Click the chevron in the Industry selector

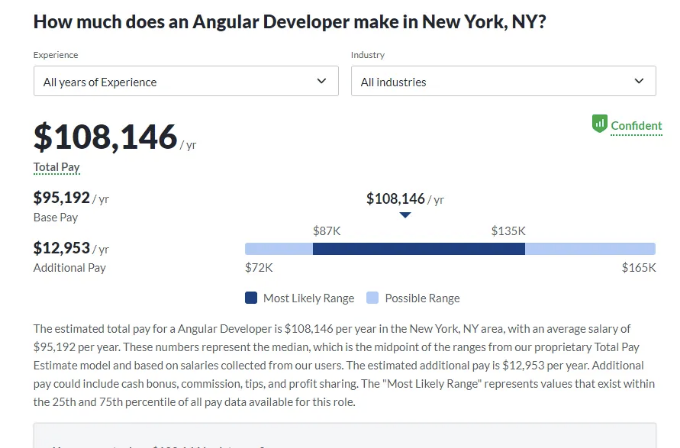click(639, 81)
